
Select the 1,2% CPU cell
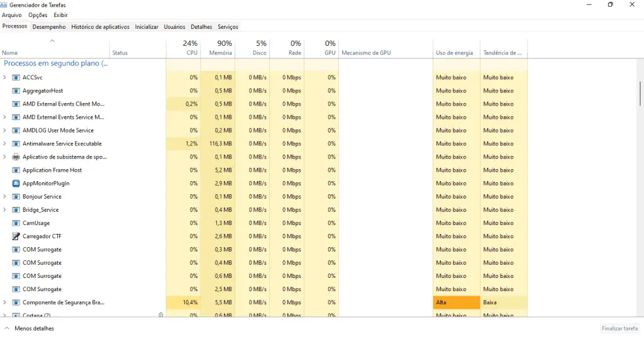click(184, 144)
